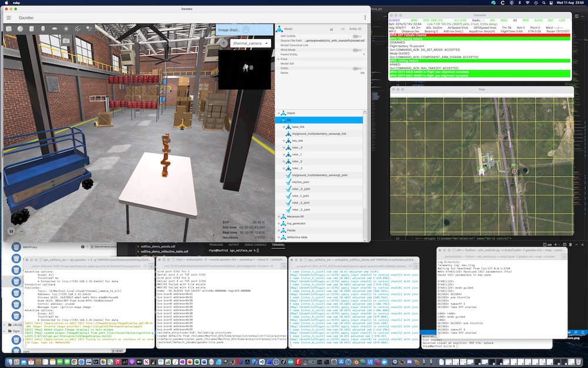Select the sphere shape insertion tool
The height and width of the screenshot is (368, 588).
pos(21,28)
